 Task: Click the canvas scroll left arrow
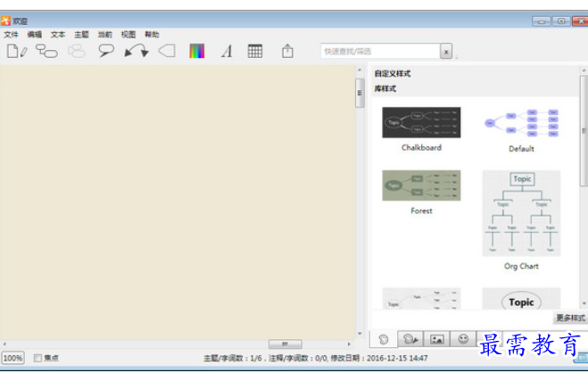pos(4,344)
